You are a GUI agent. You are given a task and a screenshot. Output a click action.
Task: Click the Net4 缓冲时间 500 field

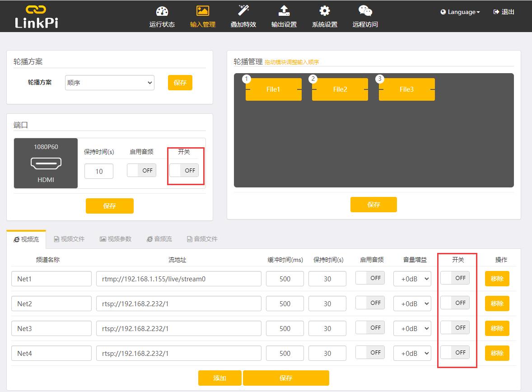click(x=285, y=353)
